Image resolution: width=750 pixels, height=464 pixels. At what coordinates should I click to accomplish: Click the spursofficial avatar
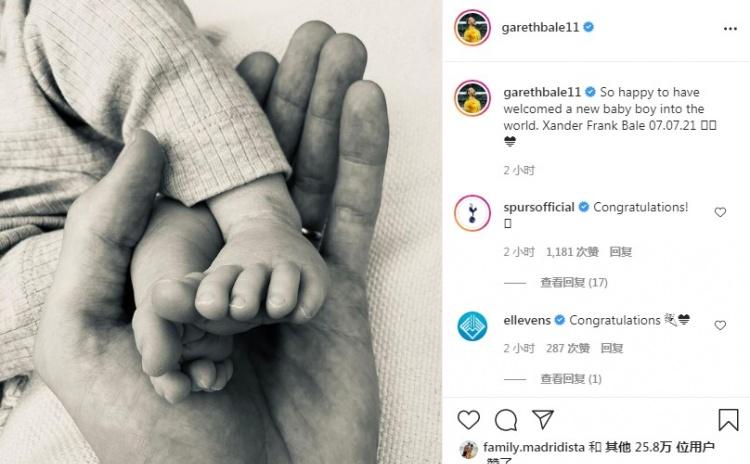pos(473,213)
